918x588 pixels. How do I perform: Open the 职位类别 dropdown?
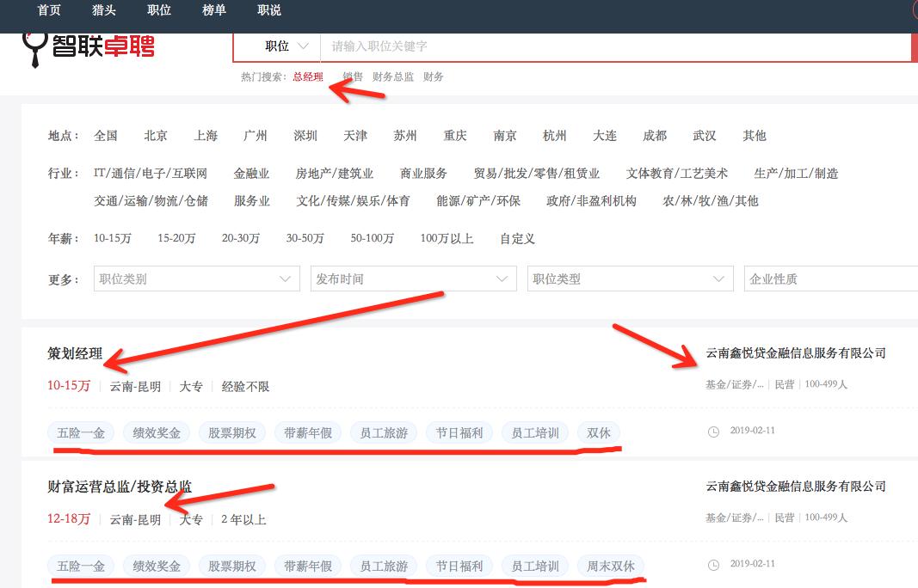196,278
